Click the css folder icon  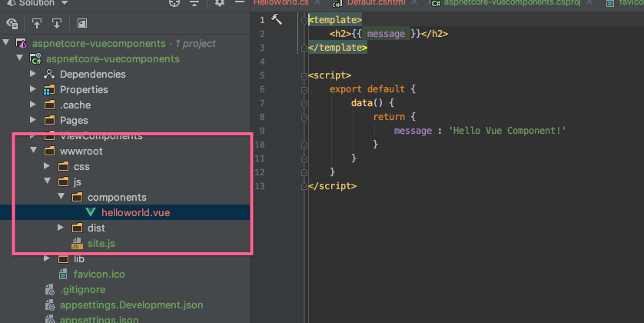[63, 166]
